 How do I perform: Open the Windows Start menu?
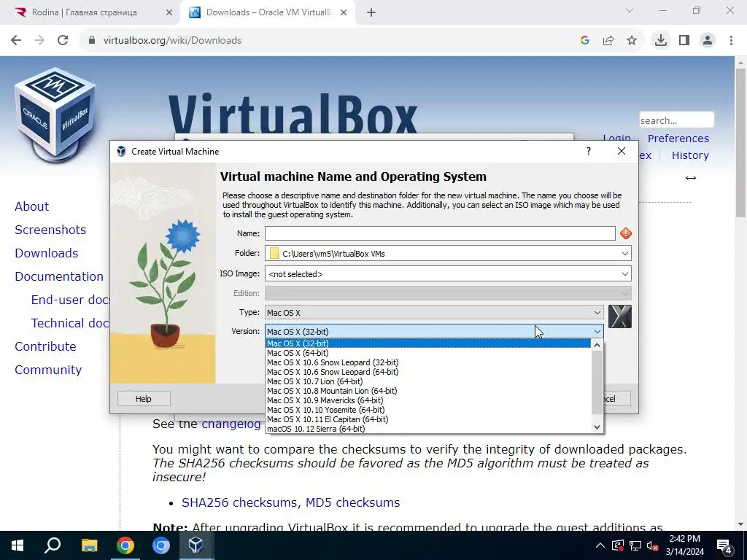pos(18,545)
